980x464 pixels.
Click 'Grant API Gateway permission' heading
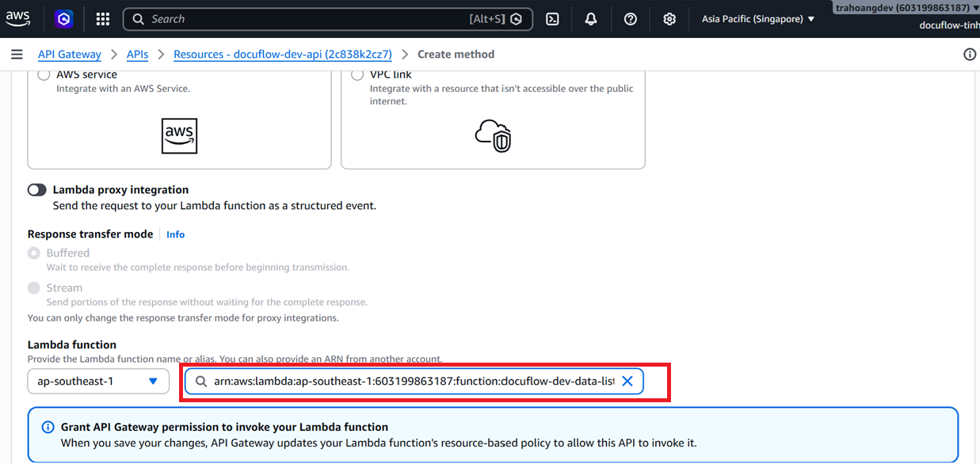pyautogui.click(x=224, y=427)
